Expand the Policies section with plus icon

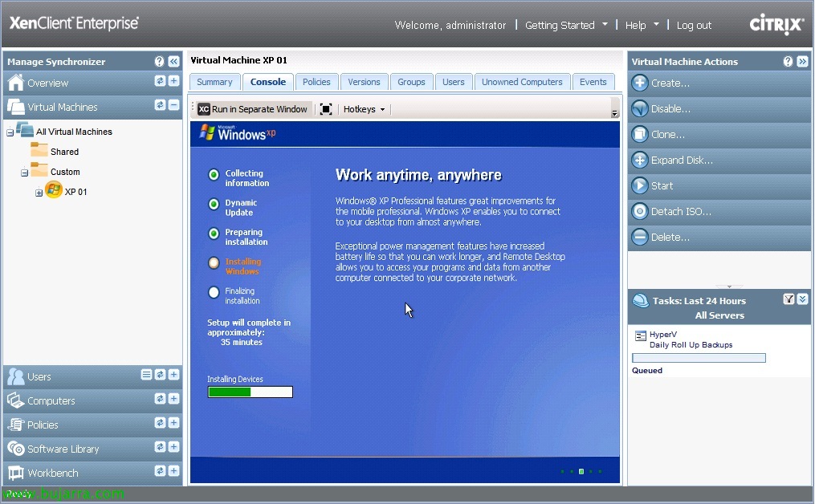coord(173,422)
